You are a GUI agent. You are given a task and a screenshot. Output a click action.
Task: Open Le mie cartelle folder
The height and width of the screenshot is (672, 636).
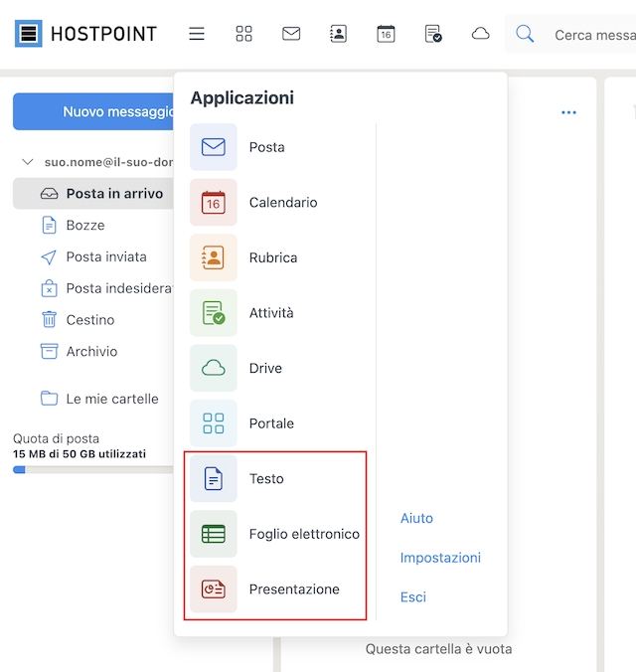coord(99,399)
